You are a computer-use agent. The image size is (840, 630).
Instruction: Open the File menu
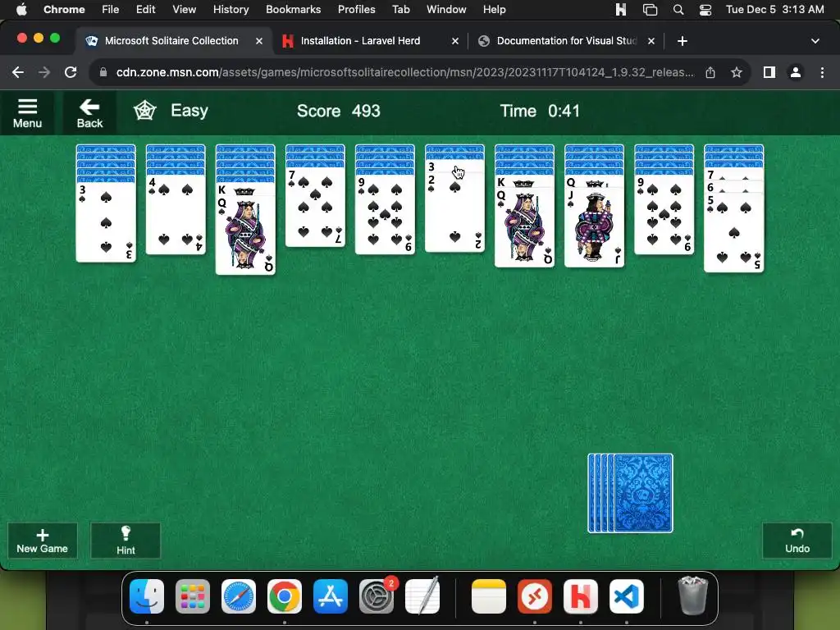tap(111, 9)
